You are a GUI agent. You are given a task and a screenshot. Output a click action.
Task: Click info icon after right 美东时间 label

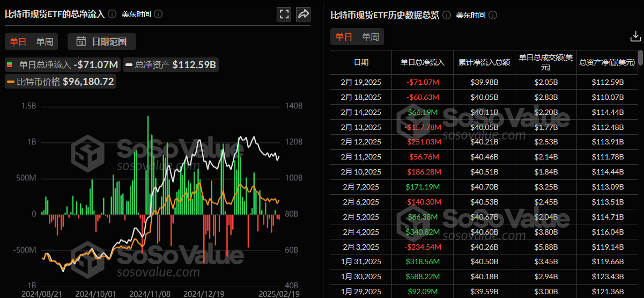pos(493,15)
